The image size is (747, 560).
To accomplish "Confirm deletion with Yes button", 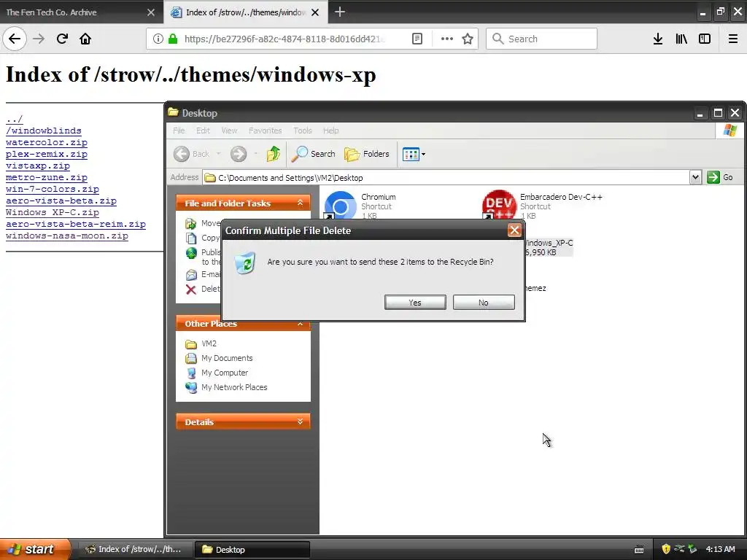I will click(x=415, y=303).
